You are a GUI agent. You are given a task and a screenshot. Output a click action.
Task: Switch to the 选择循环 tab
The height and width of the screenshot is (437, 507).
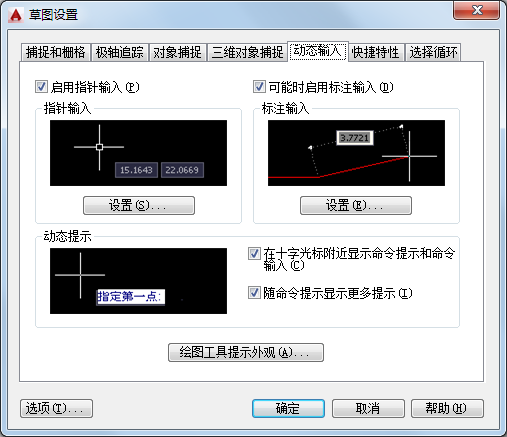pyautogui.click(x=433, y=53)
